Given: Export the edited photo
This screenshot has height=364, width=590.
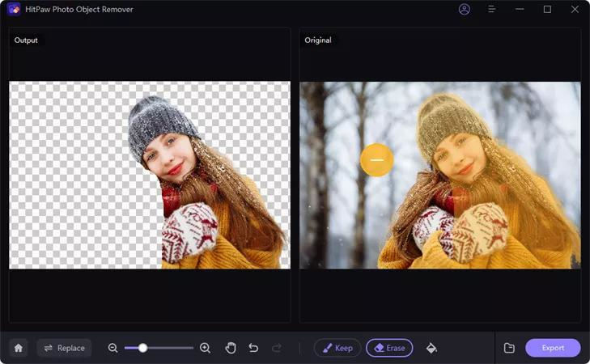Looking at the screenshot, I should point(553,348).
